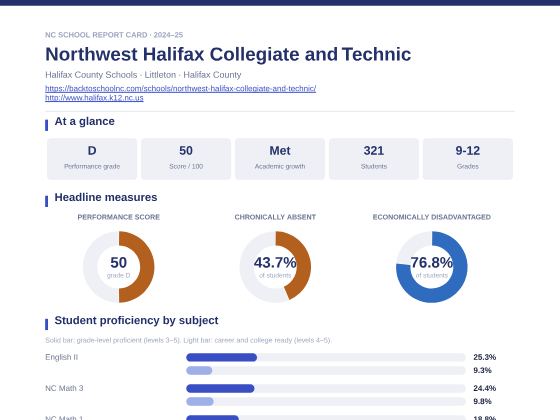Click the 'ECONOMICALLY DISADVANTAGED' chart label
Image resolution: width=560 pixels, height=420 pixels.
click(x=431, y=217)
